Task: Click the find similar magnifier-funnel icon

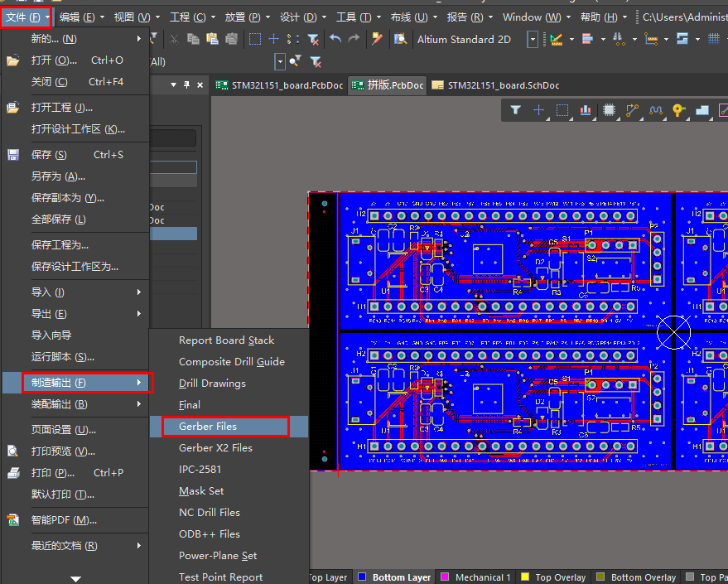Action: [296, 61]
